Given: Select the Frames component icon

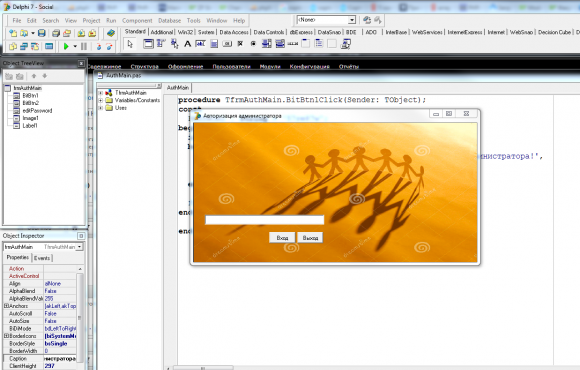Looking at the screenshot, I should [x=148, y=44].
